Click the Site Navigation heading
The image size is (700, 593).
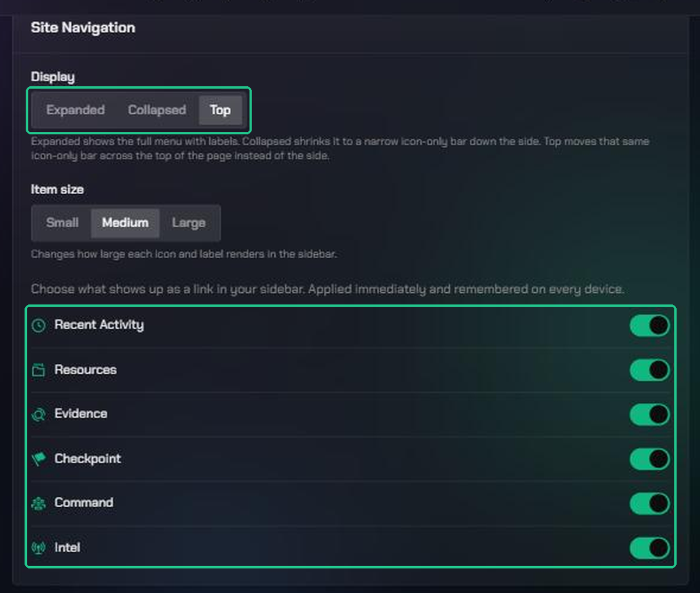point(83,27)
